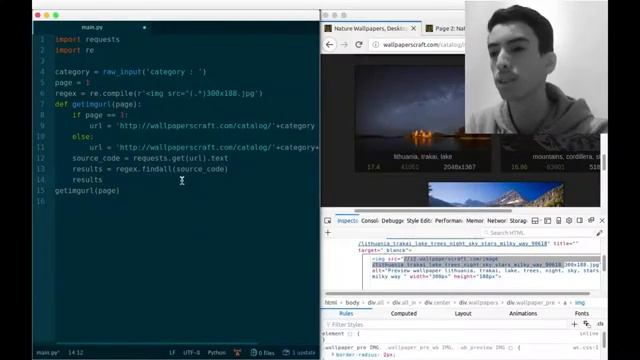640x360 pixels.
Task: Open the Performance DevTools tab
Action: pos(449,221)
